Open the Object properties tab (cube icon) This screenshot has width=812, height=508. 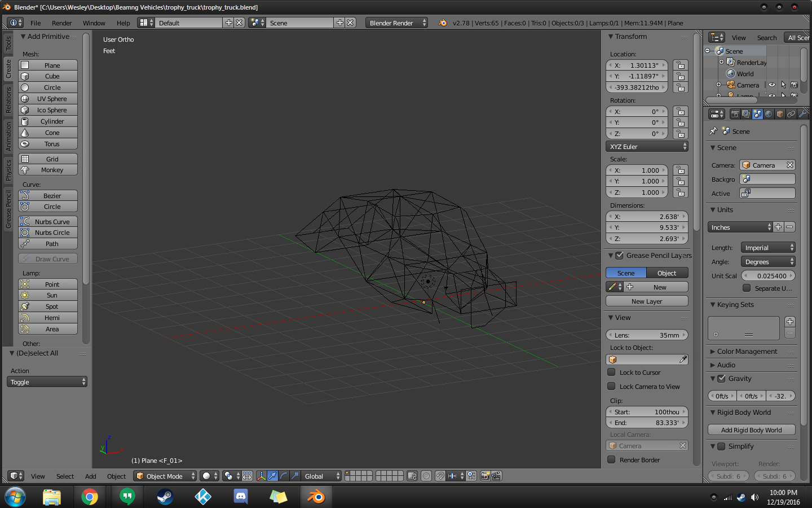coord(780,114)
